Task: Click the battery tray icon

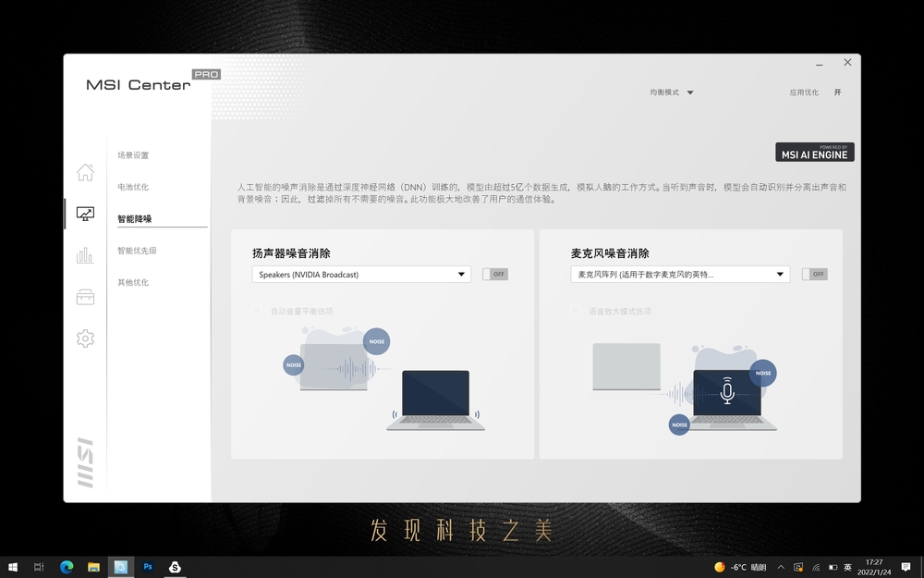Action: [833, 568]
